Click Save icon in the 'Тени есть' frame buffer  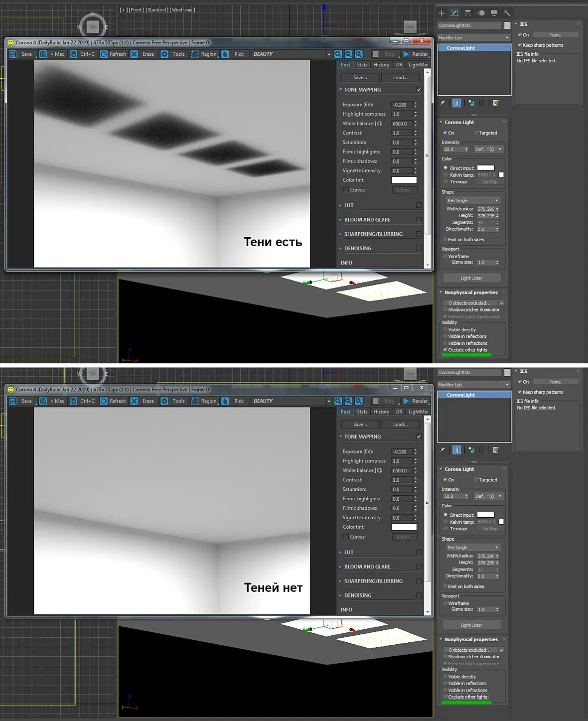13,54
